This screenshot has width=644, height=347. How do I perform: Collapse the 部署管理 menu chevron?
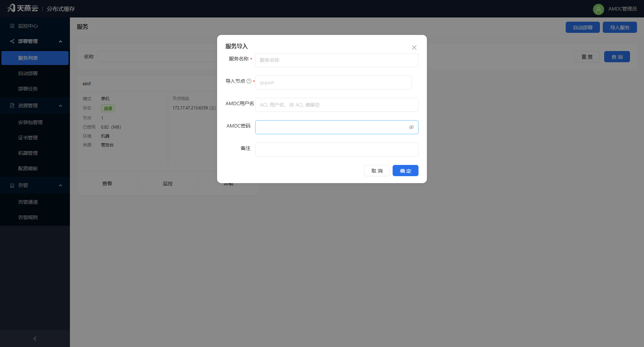pyautogui.click(x=60, y=41)
